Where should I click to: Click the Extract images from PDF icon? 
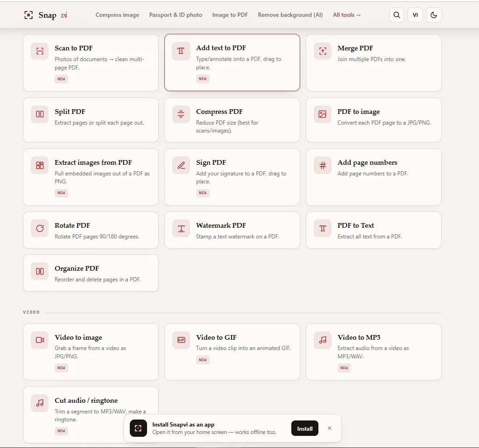coord(40,165)
